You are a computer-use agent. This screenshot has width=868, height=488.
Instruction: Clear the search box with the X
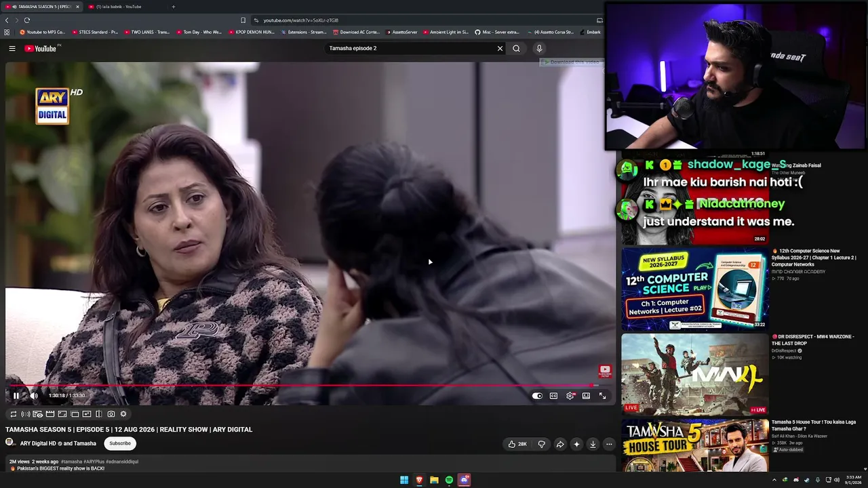point(500,48)
